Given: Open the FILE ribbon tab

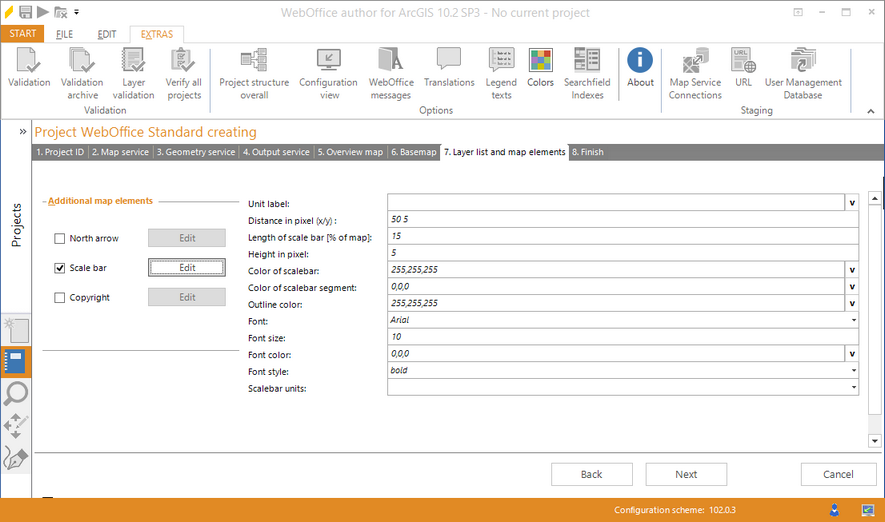Looking at the screenshot, I should pyautogui.click(x=64, y=34).
